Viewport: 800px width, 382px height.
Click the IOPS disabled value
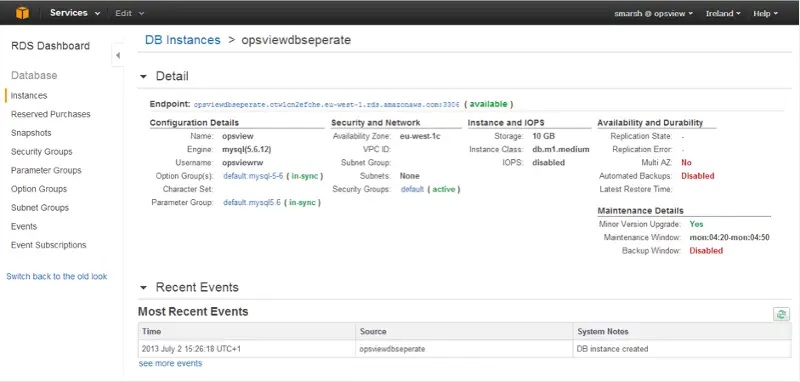[548, 163]
